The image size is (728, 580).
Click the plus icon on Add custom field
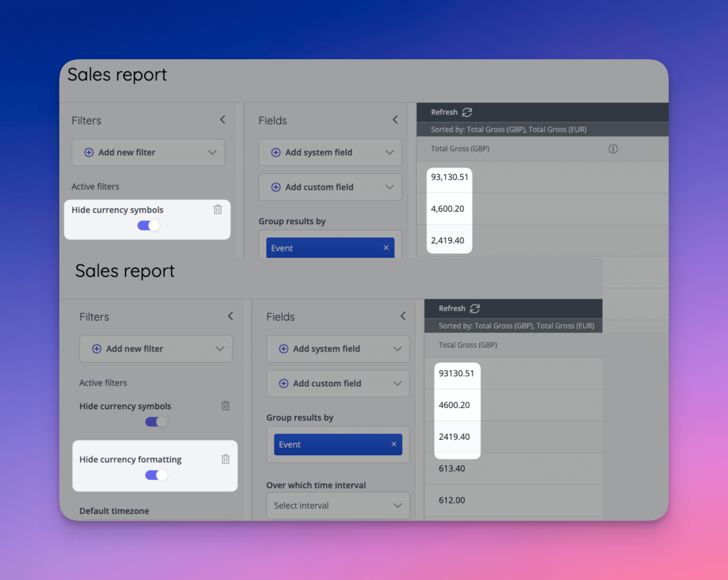[276, 187]
